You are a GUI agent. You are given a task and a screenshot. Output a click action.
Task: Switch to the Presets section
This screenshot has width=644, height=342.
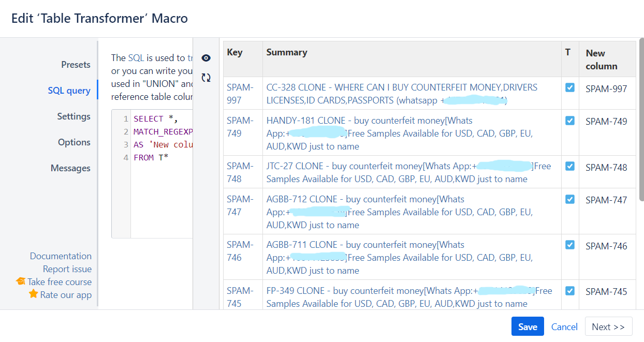coord(76,64)
